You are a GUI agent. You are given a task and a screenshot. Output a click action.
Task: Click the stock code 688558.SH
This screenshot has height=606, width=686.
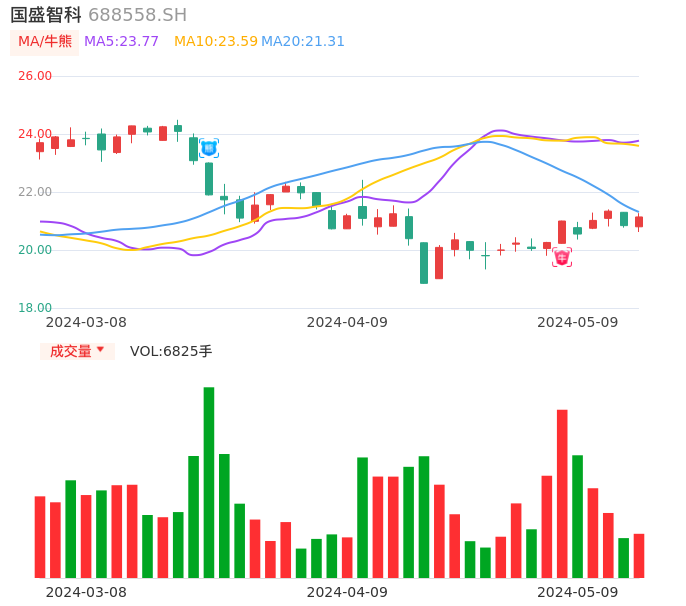tap(137, 15)
